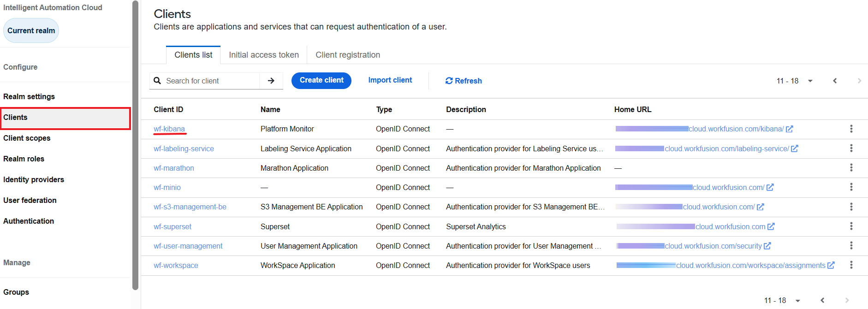
Task: Click the search arrow submit button
Action: 271,81
